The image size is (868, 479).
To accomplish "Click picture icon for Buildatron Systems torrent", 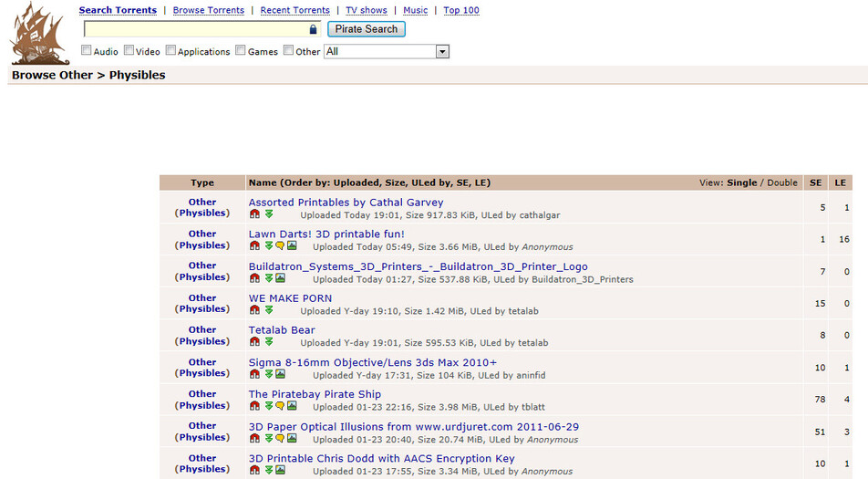I will [x=280, y=278].
